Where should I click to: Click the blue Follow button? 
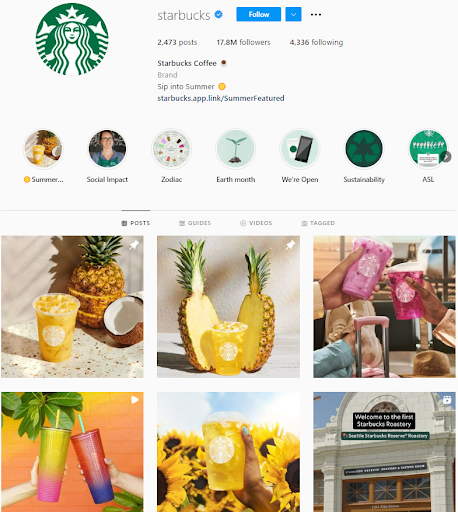point(259,14)
